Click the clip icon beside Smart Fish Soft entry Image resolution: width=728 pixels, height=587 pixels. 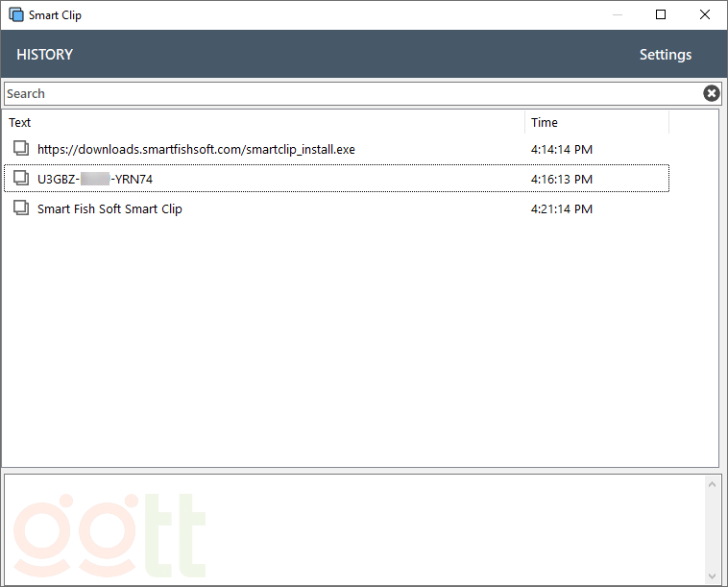pyautogui.click(x=21, y=208)
